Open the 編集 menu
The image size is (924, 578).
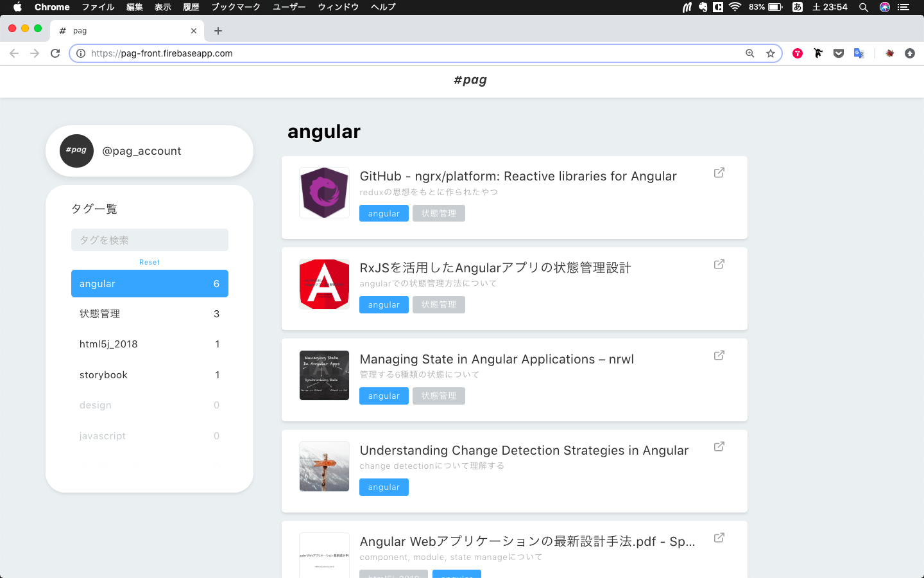(135, 7)
